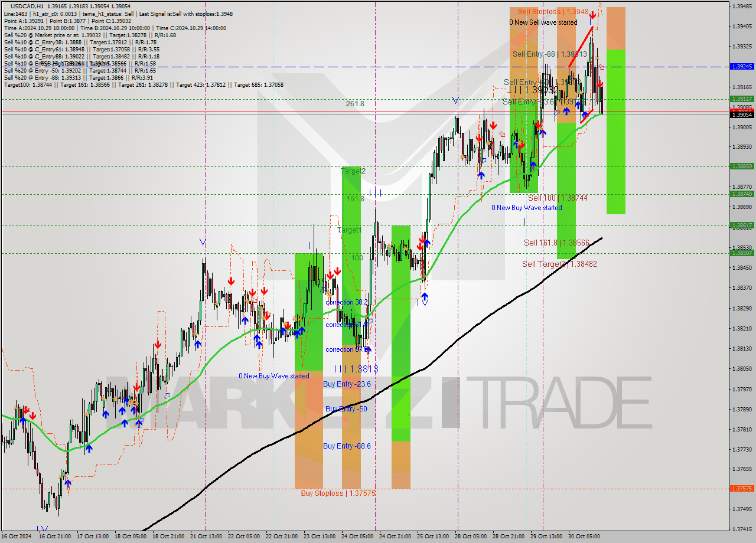Click the 'correction 38.2' label
756x543 pixels.
tap(347, 302)
